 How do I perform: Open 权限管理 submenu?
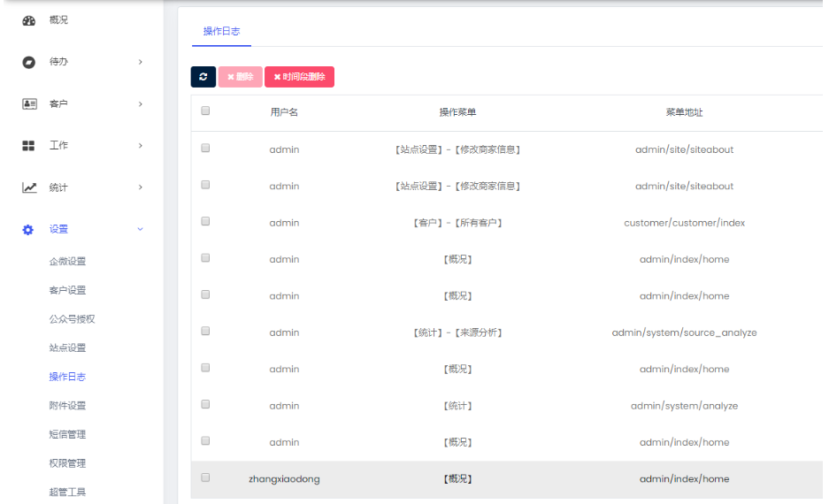[x=67, y=463]
